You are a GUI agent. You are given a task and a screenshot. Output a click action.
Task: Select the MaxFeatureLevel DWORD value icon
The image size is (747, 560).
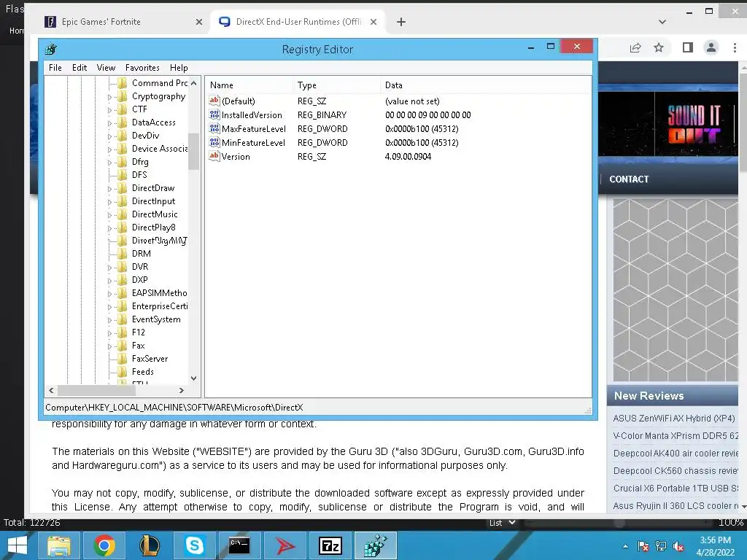pyautogui.click(x=214, y=128)
